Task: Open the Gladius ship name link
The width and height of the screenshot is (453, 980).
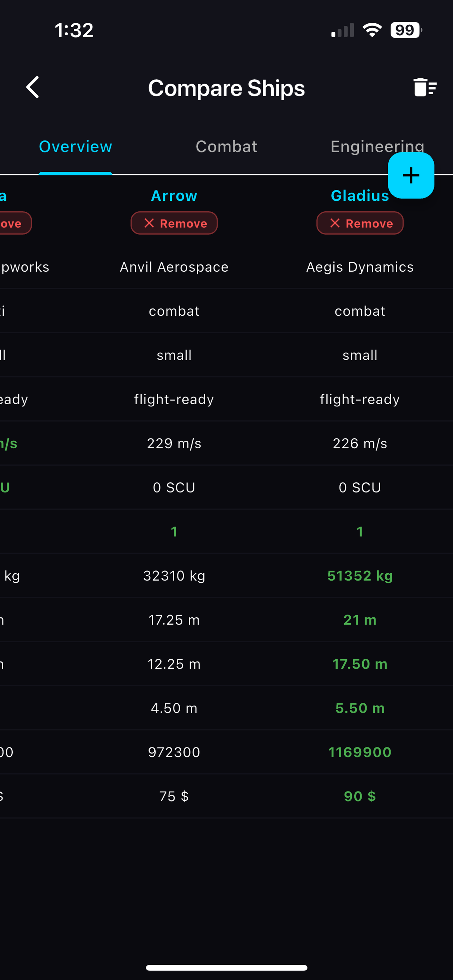Action: pos(360,195)
